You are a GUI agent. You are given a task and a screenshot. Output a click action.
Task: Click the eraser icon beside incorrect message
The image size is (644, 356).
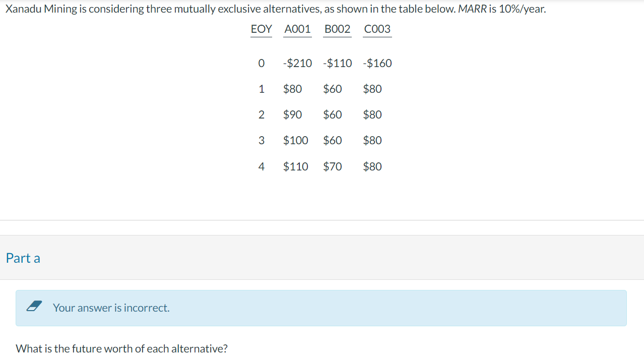coord(34,307)
